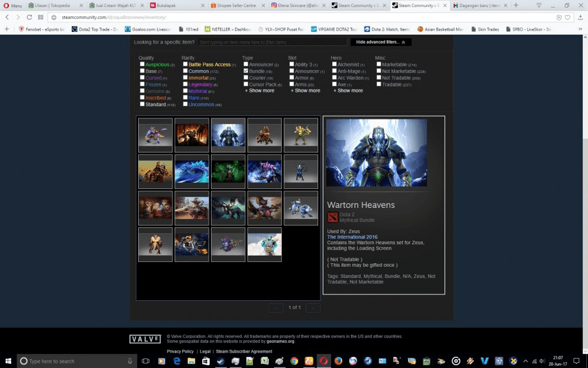Screen dimensions: 588x368
Task: Click the bookmark heart icon in address bar
Action: [567, 17]
